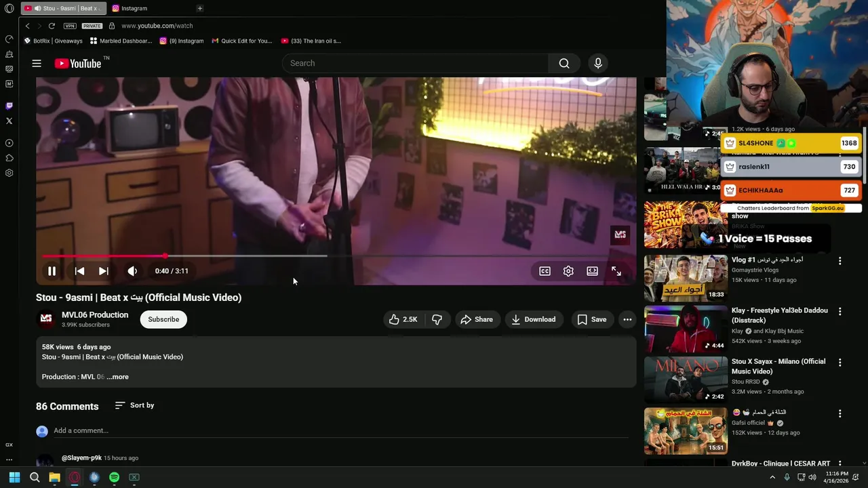
Task: Toggle the VPN badge in the address bar
Action: coord(70,26)
